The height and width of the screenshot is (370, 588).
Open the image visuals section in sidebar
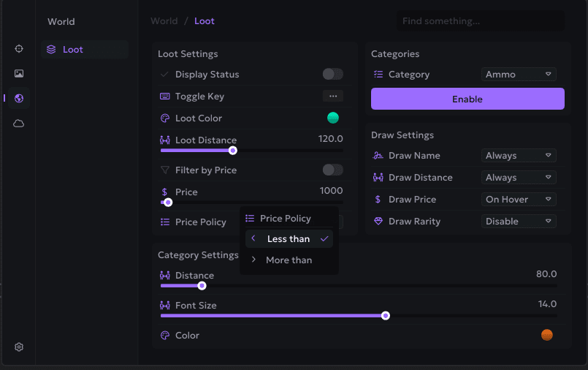19,74
